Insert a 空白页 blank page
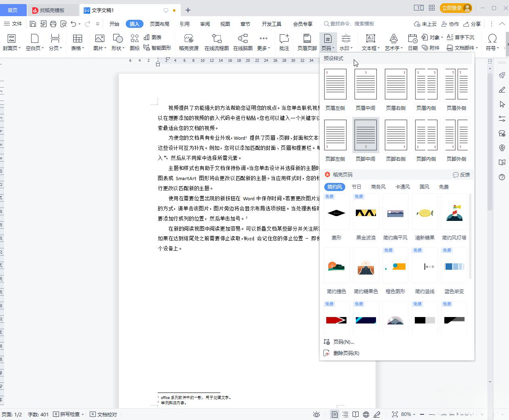The height and width of the screenshot is (420, 509). click(34, 42)
